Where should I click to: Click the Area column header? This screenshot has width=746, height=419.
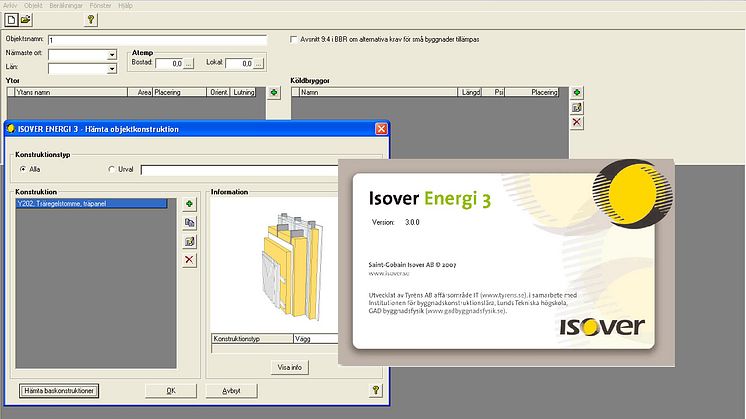click(140, 92)
